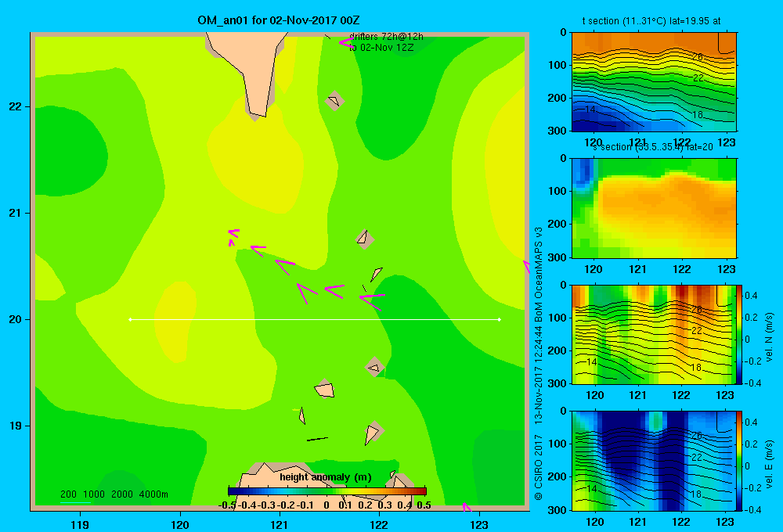Click the height anomaly color bar

[x=327, y=491]
